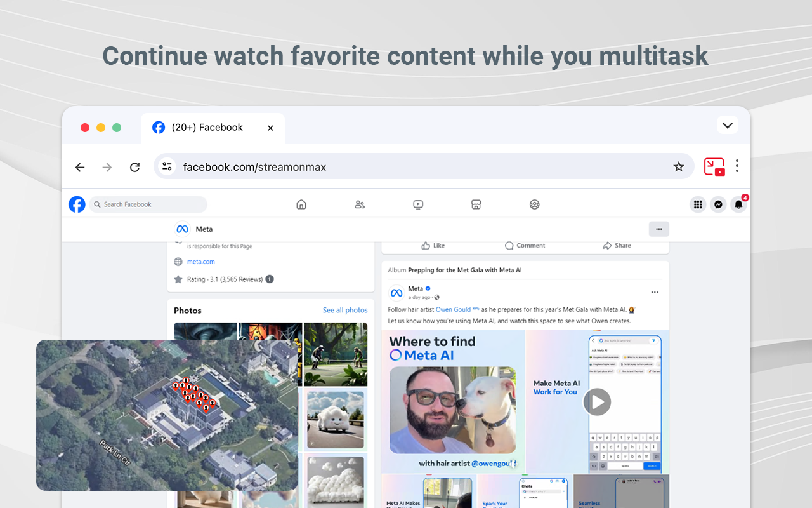Click the Meta page logo in header
The image size is (812, 508).
(182, 229)
